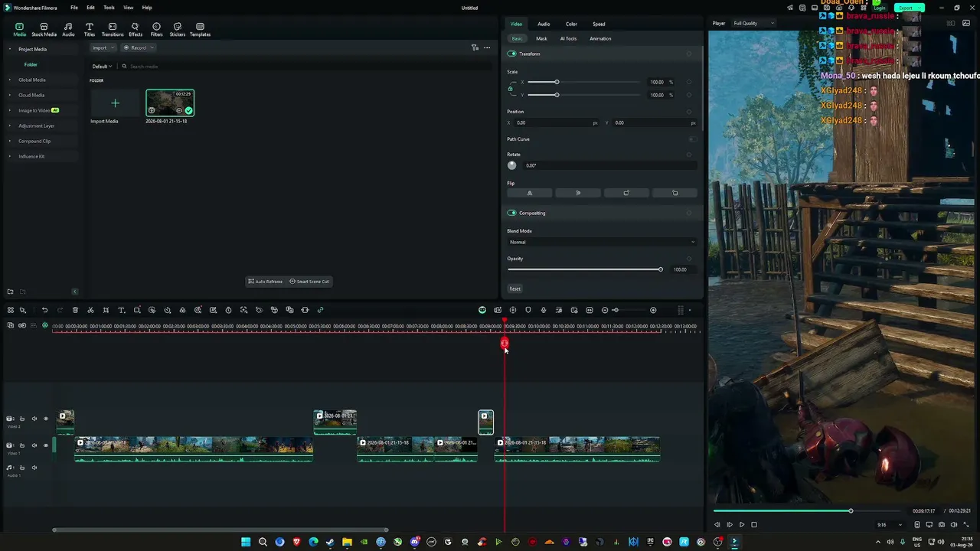Open the Effects library
Screen dimensions: 980x551
click(136, 30)
